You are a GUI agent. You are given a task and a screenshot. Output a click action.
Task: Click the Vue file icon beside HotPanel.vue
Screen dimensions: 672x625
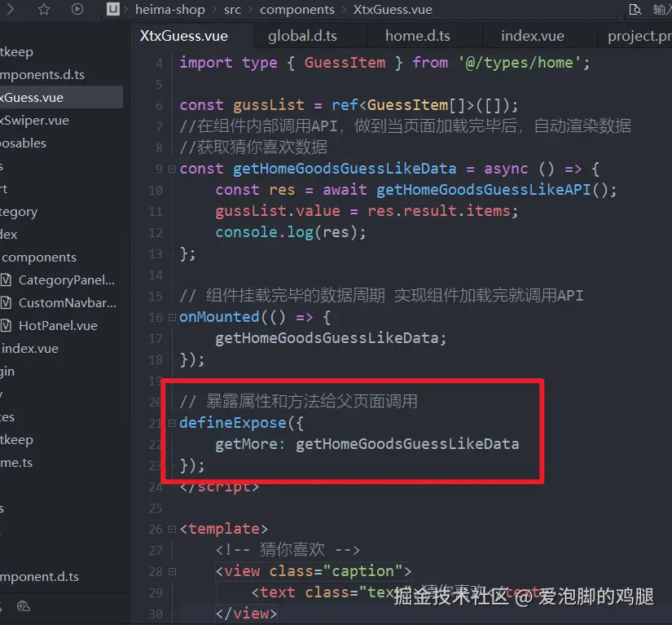pos(6,326)
